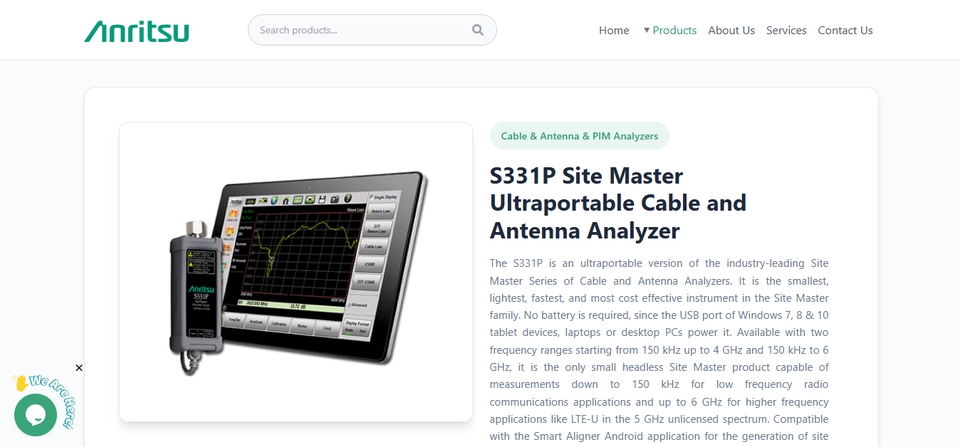Click the S331P product image
Viewport: 960px width, 447px height.
(296, 272)
